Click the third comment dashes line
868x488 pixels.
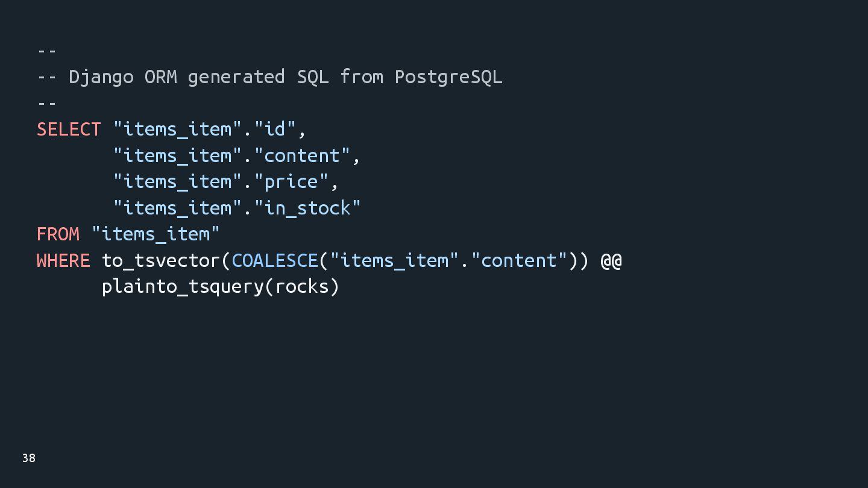(x=47, y=103)
